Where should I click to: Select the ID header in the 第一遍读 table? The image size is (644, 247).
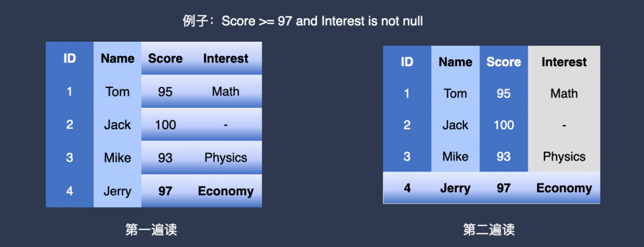pyautogui.click(x=70, y=58)
